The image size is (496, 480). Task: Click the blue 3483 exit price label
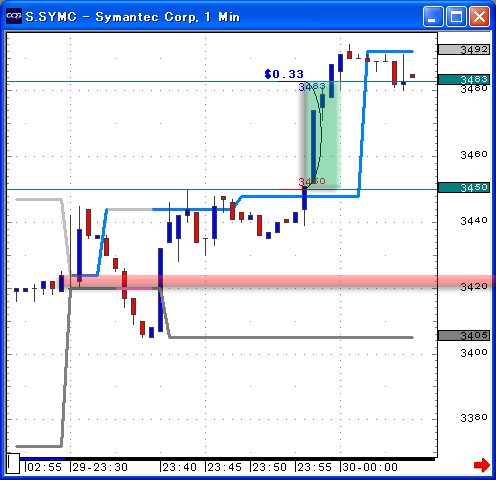pyautogui.click(x=312, y=87)
